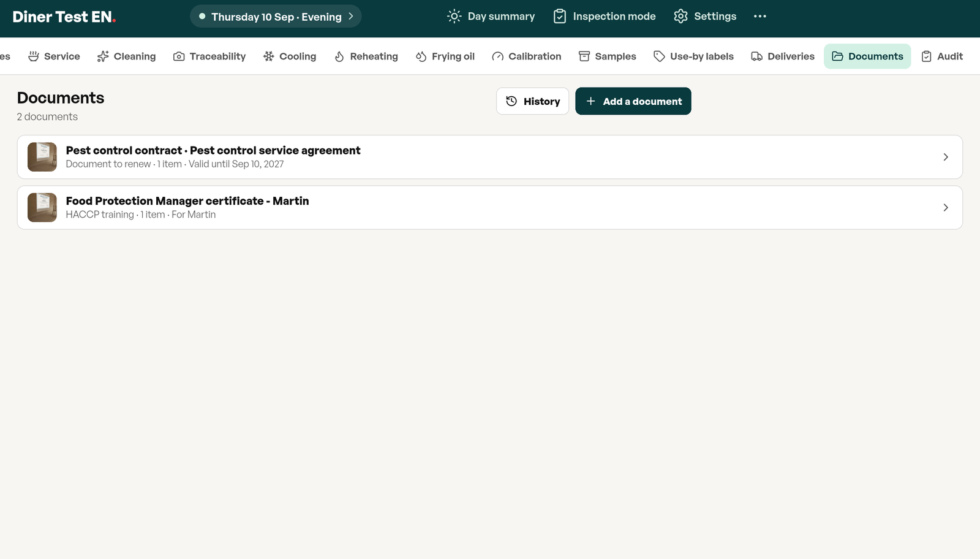Click the Inspection mode clipboard icon
980x559 pixels.
(x=560, y=17)
